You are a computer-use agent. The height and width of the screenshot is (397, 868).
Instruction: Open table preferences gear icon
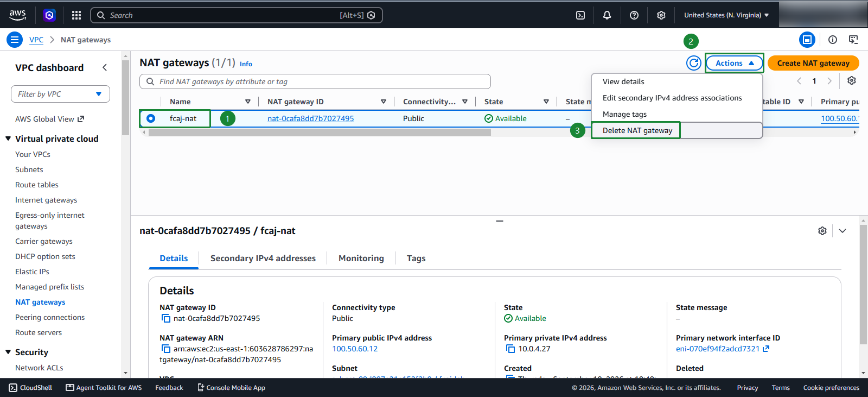852,80
